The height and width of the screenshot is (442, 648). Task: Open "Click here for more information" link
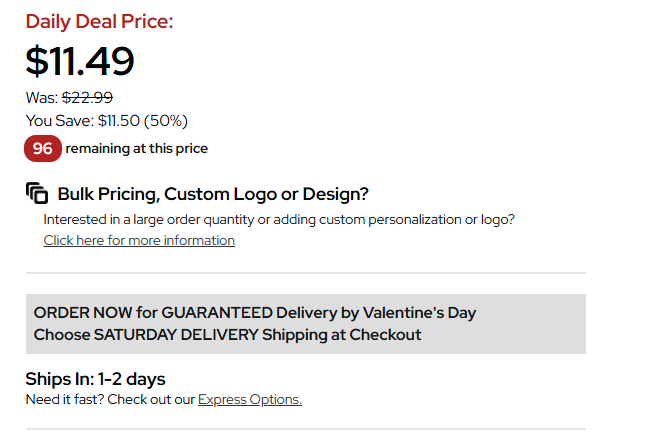coord(139,241)
